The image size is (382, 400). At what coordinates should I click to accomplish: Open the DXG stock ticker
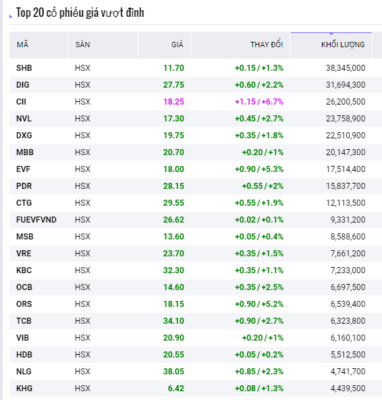pyautogui.click(x=24, y=135)
